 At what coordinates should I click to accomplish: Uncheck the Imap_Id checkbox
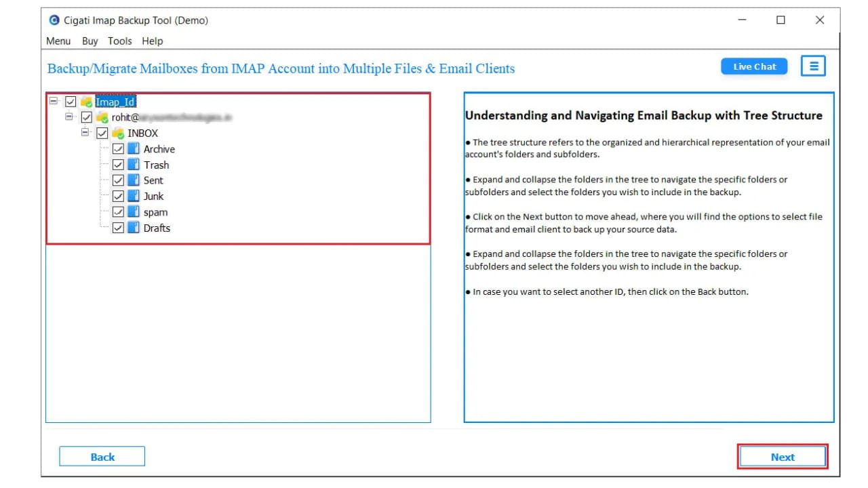[71, 102]
